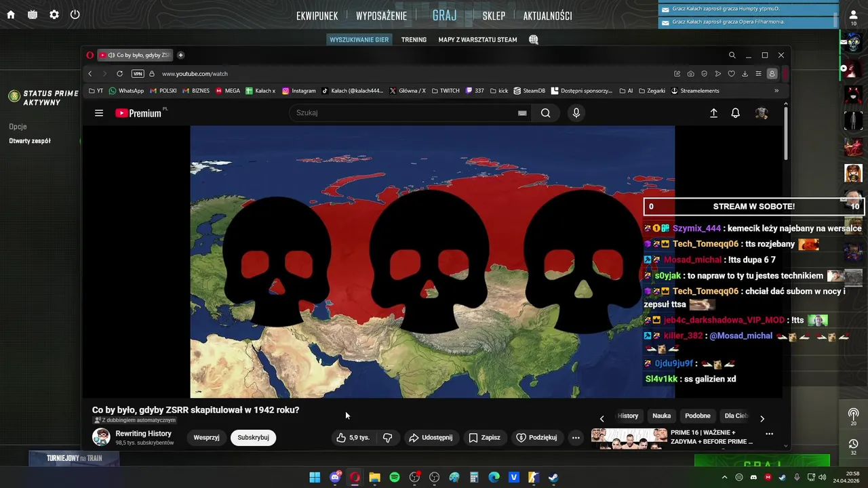The image size is (868, 488).
Task: Open the PRIME 16 WAŻENIE video thumbnail
Action: click(629, 438)
